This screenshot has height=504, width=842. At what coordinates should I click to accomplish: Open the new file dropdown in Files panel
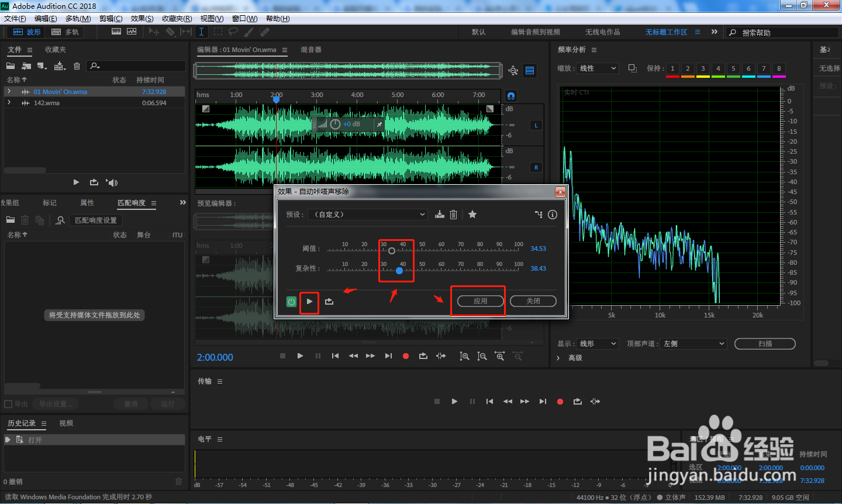[42, 66]
